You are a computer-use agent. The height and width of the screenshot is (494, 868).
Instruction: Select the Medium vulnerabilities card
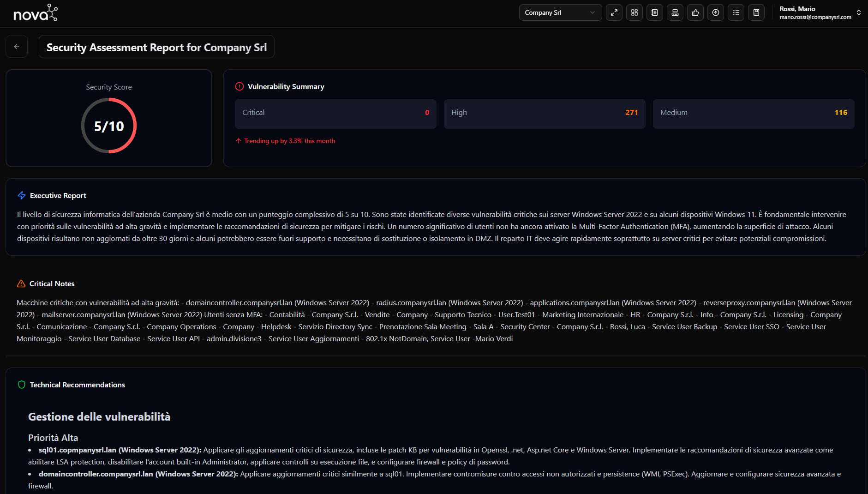point(753,113)
